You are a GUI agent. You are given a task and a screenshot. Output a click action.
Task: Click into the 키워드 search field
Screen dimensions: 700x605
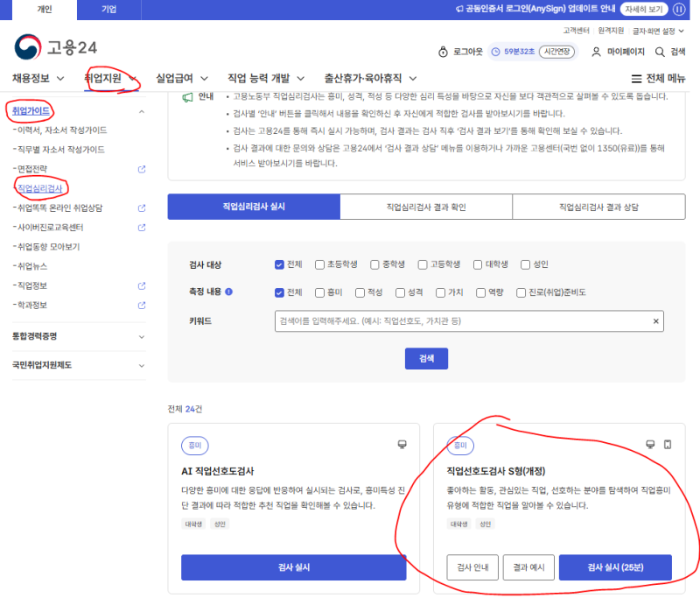click(x=469, y=321)
